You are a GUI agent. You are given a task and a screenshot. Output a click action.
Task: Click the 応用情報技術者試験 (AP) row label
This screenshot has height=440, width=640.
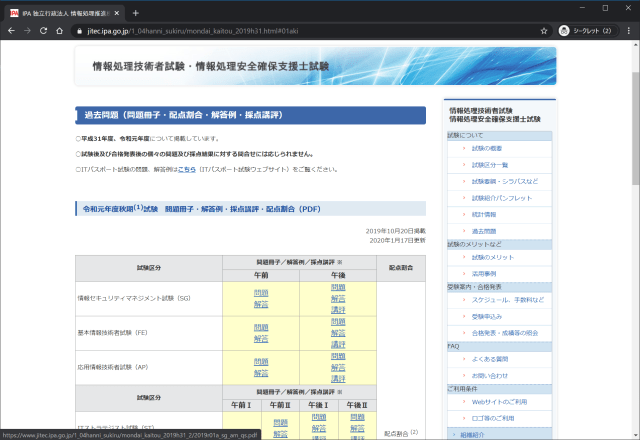tap(113, 367)
